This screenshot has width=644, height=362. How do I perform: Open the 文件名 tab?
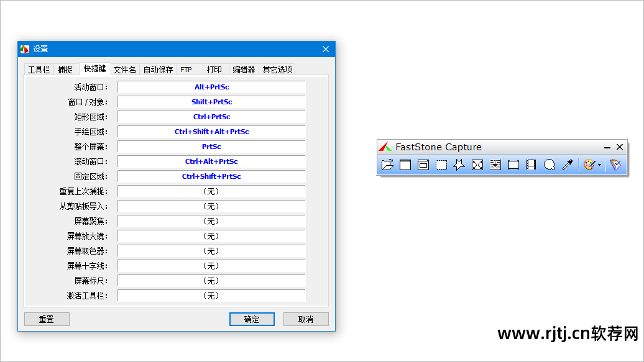point(125,70)
